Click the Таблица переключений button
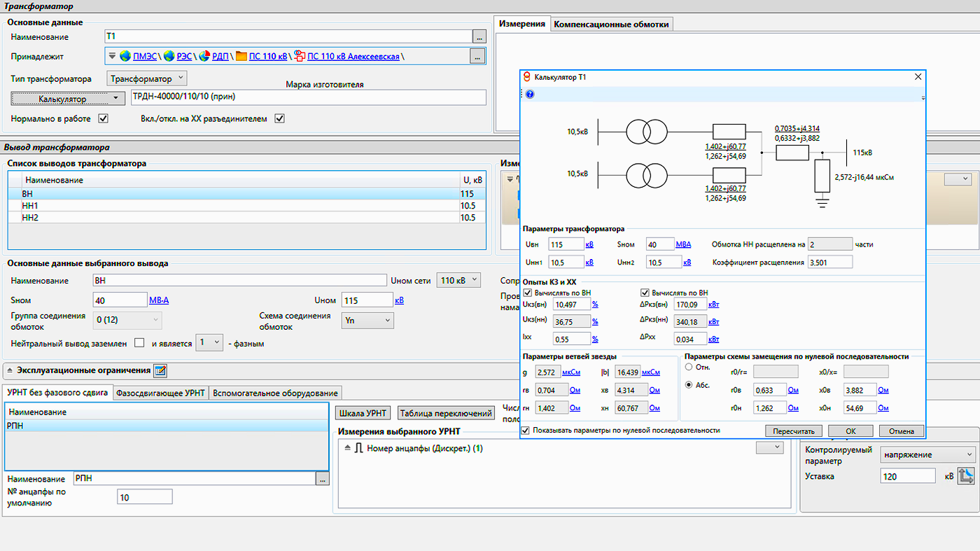The height and width of the screenshot is (551, 980). pyautogui.click(x=446, y=414)
